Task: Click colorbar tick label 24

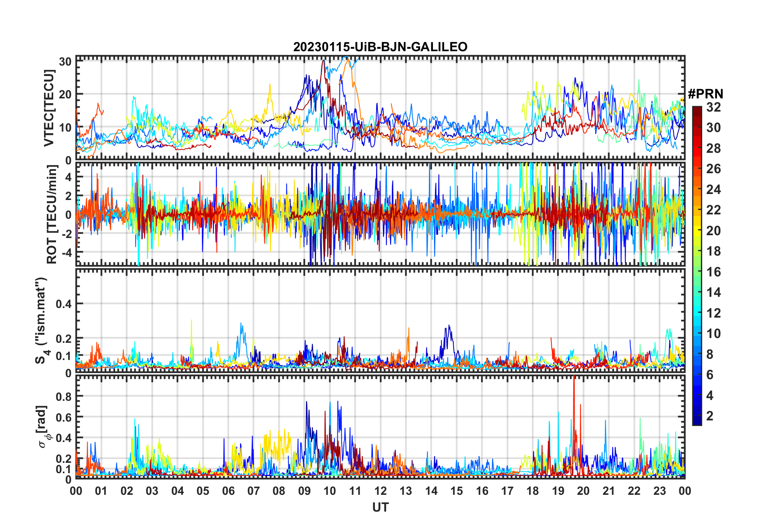Action: [713, 189]
